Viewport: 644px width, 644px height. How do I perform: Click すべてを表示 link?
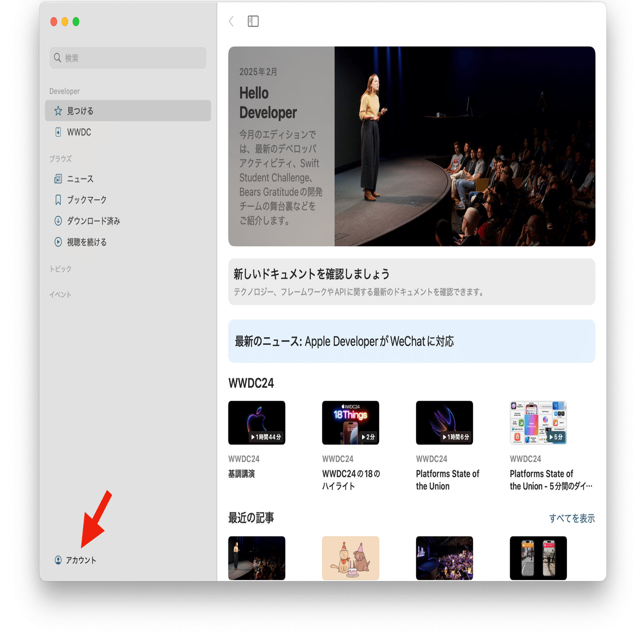coord(572,518)
